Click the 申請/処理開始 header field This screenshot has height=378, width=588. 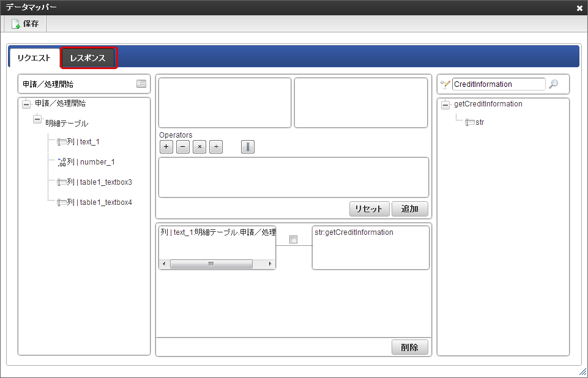point(84,84)
